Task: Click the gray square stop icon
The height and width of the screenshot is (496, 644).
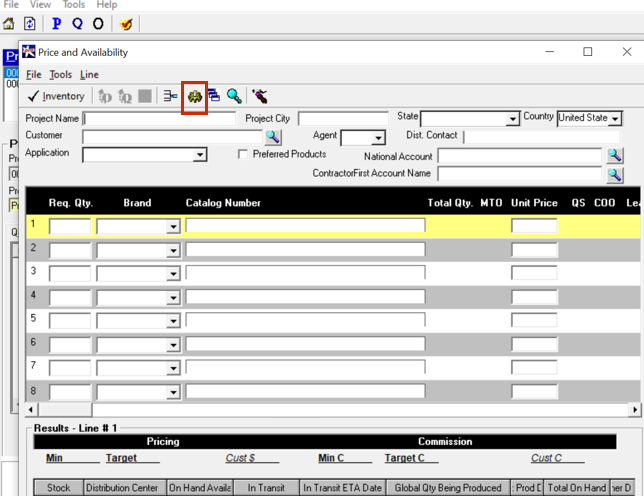Action: coord(145,96)
